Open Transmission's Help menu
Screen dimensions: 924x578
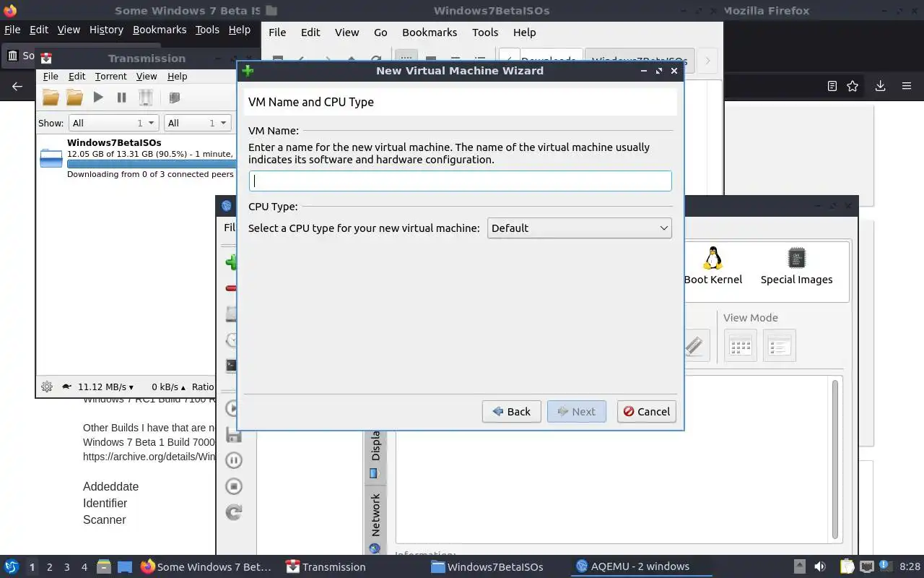click(x=177, y=76)
